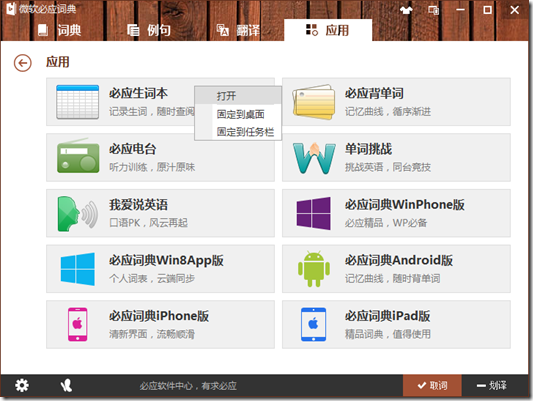533x401 pixels.
Task: Click the 应用 page heading
Action: click(57, 62)
